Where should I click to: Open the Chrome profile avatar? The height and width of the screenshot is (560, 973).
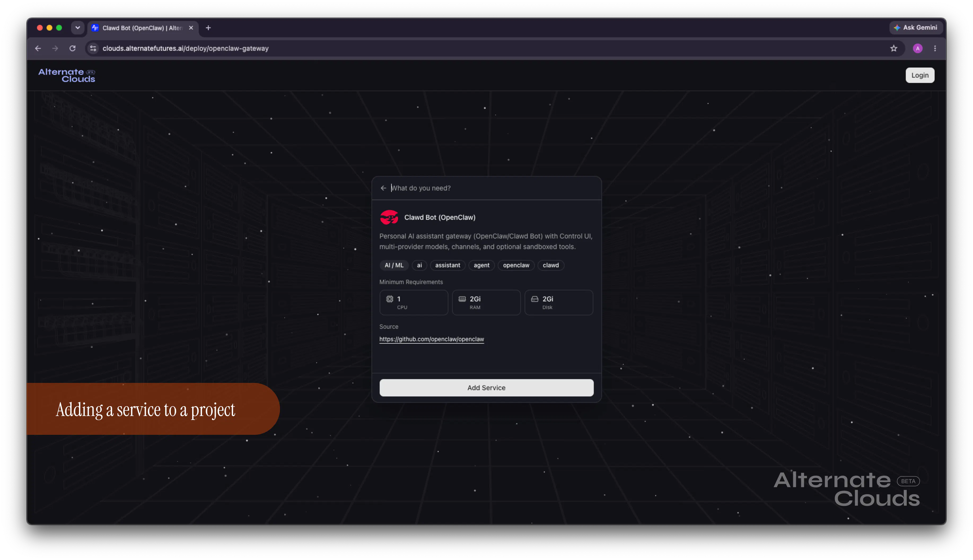(x=917, y=49)
